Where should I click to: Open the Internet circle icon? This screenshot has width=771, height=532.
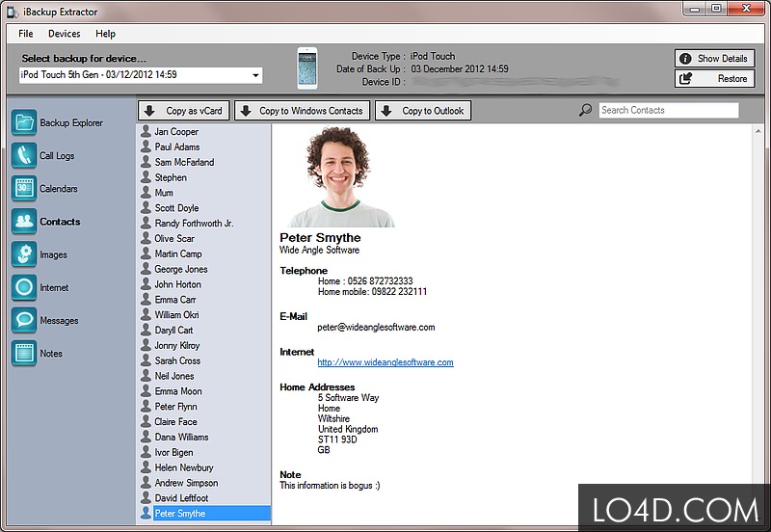pos(24,287)
